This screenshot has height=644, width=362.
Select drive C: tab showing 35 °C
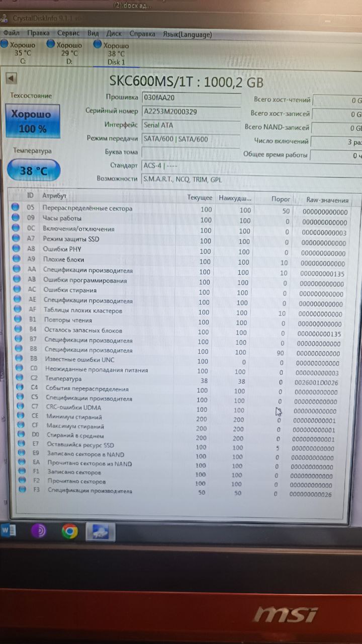click(19, 53)
